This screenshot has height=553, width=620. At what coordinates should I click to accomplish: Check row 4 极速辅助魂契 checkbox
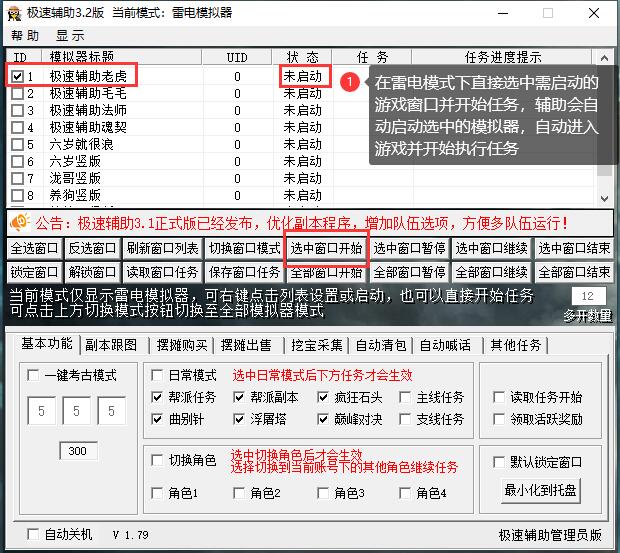[x=17, y=127]
